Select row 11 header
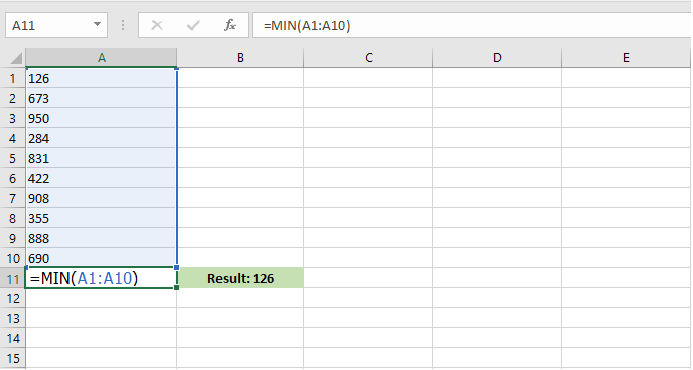693x370 pixels. tap(12, 279)
